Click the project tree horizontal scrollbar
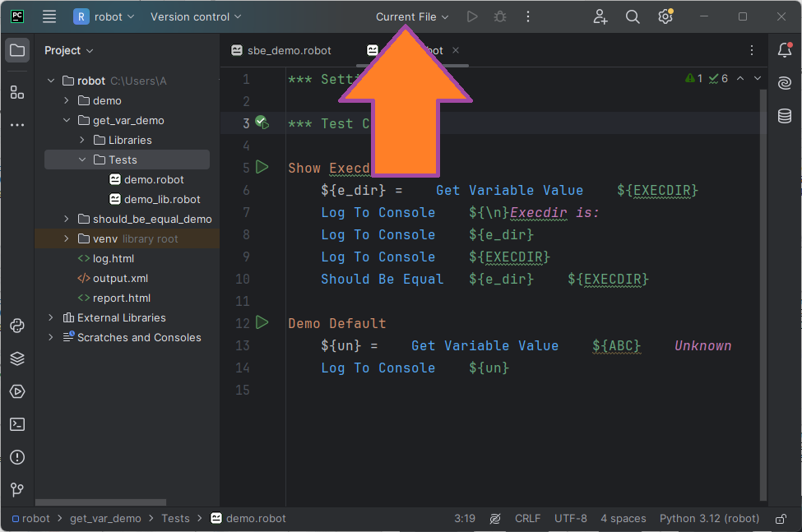 click(x=100, y=502)
